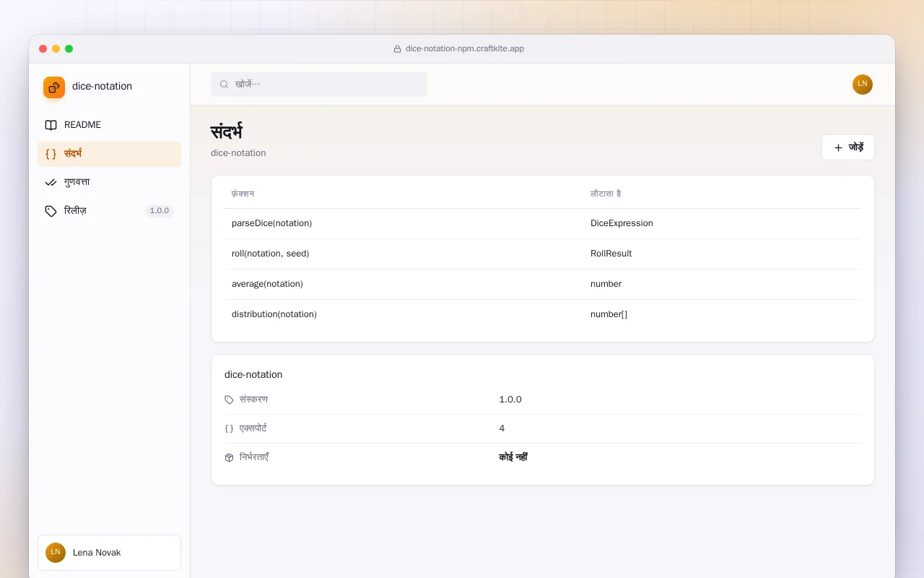Click the exports value 4
Image resolution: width=924 pixels, height=578 pixels.
click(502, 428)
